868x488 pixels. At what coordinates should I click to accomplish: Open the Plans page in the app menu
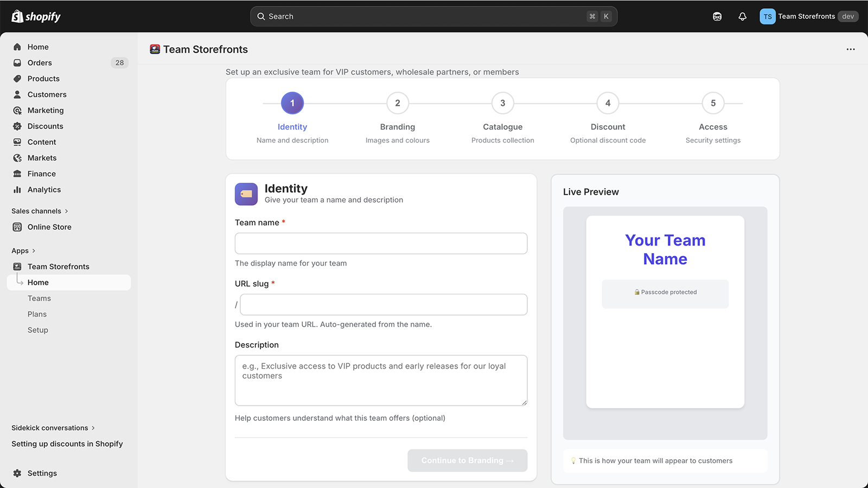coord(37,313)
